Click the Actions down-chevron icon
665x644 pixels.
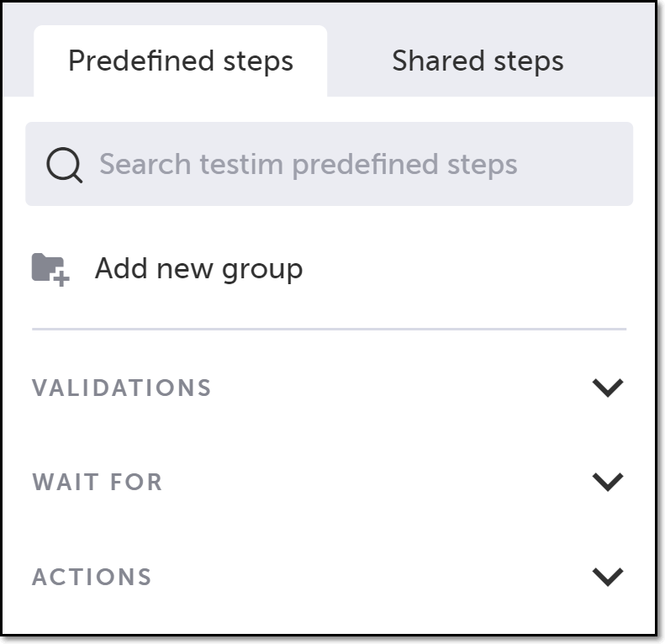click(607, 577)
